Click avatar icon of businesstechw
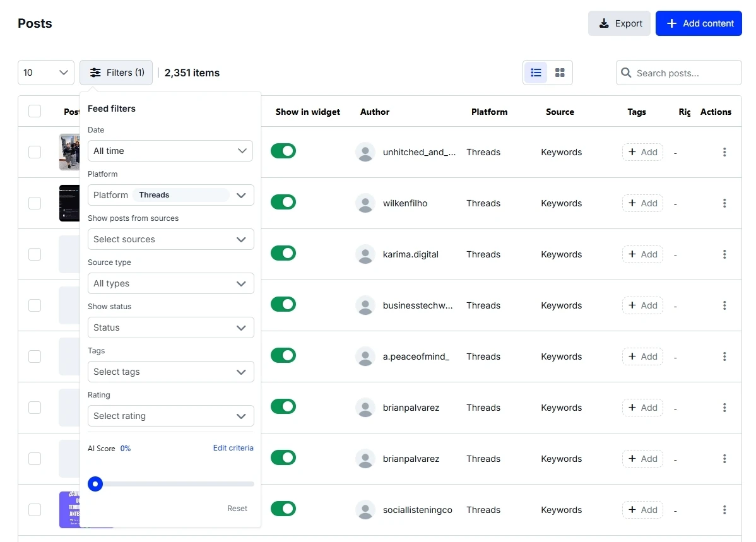756x542 pixels. 365,306
